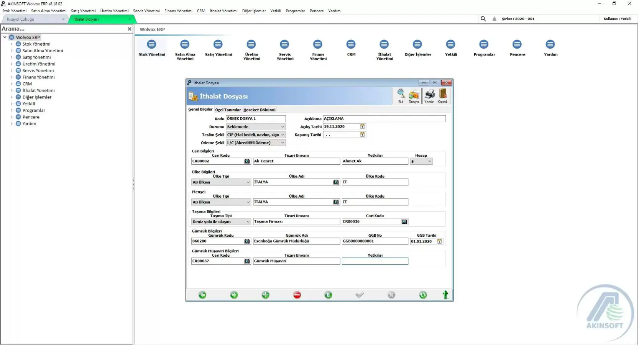Open the Stok Yönetimi menu in menu bar

point(15,11)
